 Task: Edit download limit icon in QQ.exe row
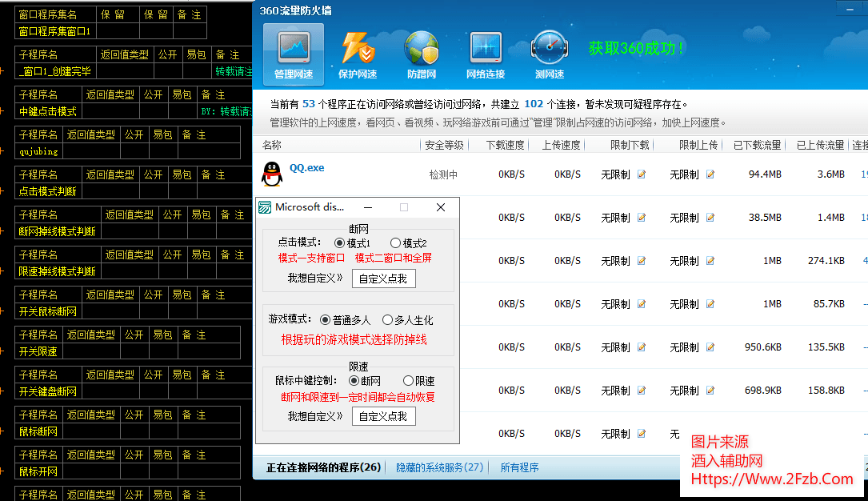coord(642,174)
